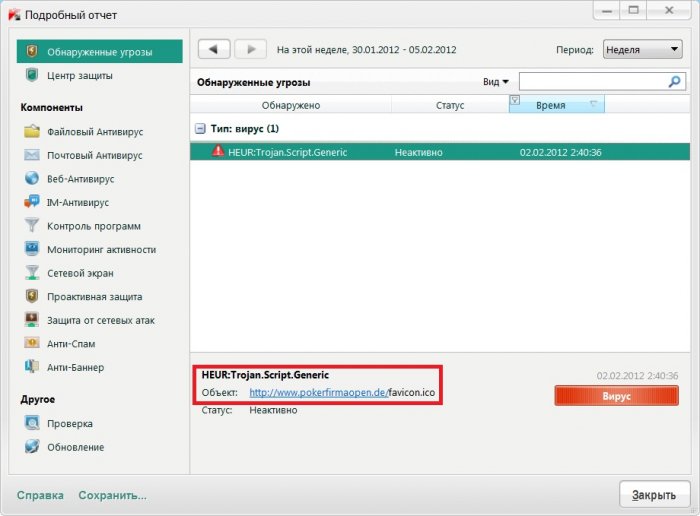Viewport: 700px width, 516px height.
Task: Open the pokerfirmaopen.de object link
Action: (318, 392)
